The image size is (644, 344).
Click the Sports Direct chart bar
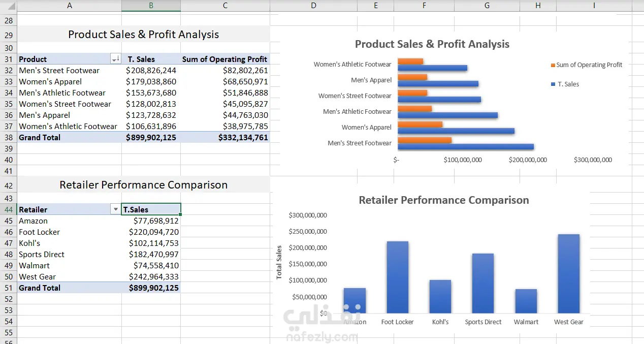[483, 284]
